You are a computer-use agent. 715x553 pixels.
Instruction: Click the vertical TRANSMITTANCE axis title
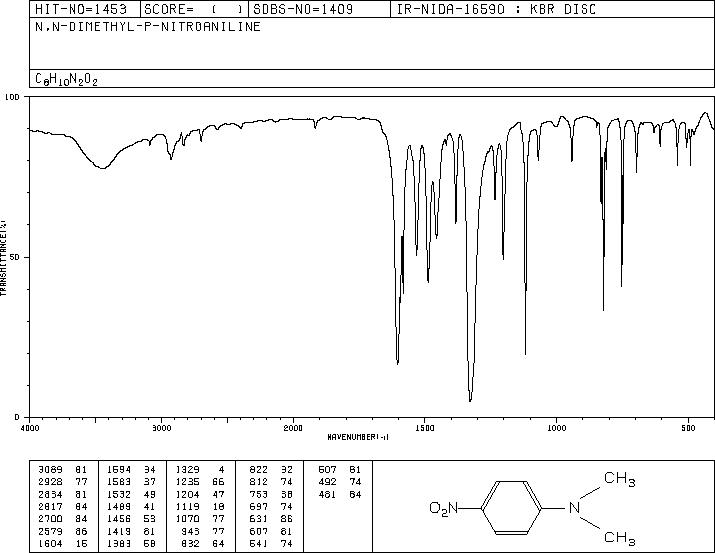[3, 257]
